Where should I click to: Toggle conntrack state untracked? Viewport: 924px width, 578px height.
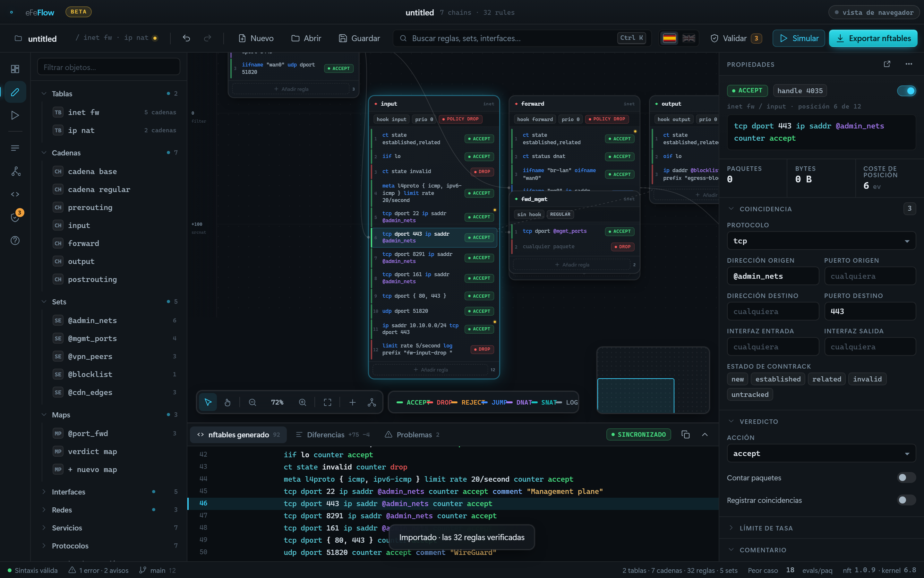click(750, 395)
